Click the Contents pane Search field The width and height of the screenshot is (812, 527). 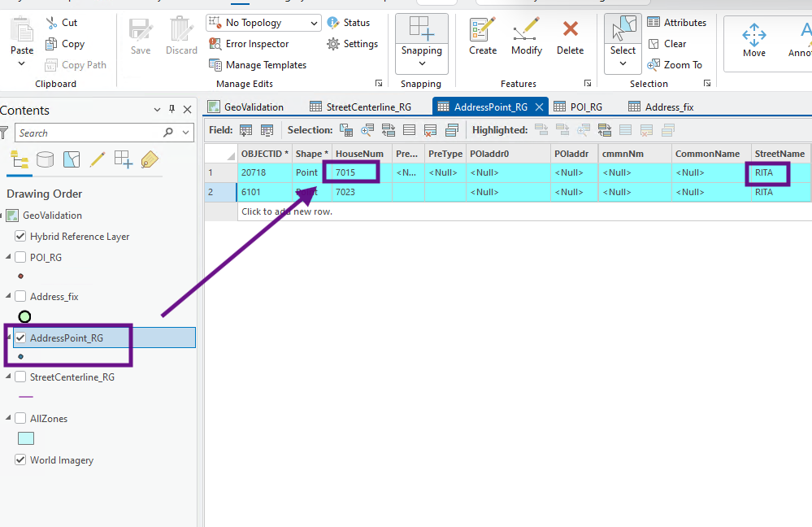(x=88, y=133)
